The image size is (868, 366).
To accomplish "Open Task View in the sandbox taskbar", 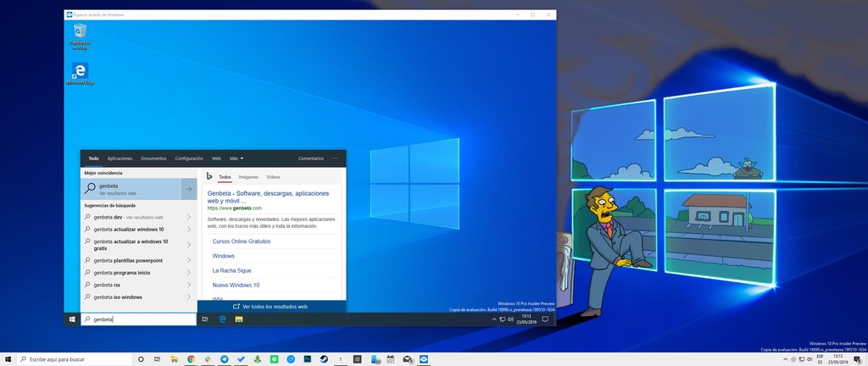I will click(x=206, y=319).
